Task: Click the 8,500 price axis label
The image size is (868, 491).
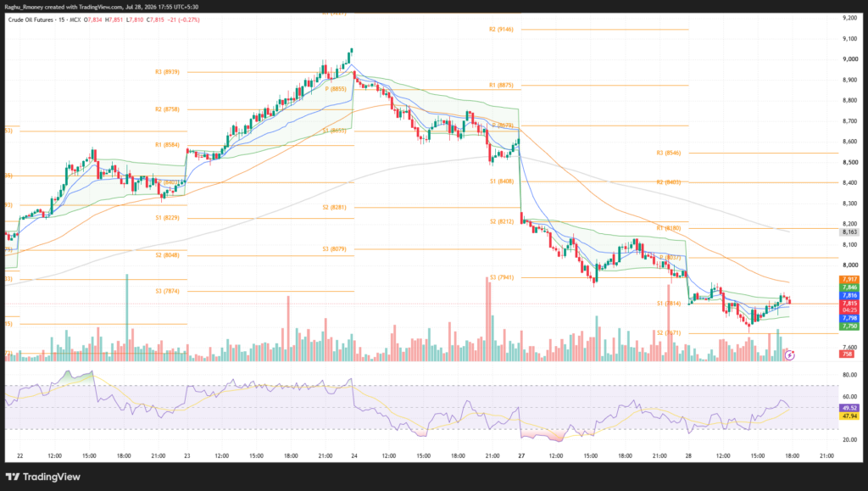Action: coord(849,163)
